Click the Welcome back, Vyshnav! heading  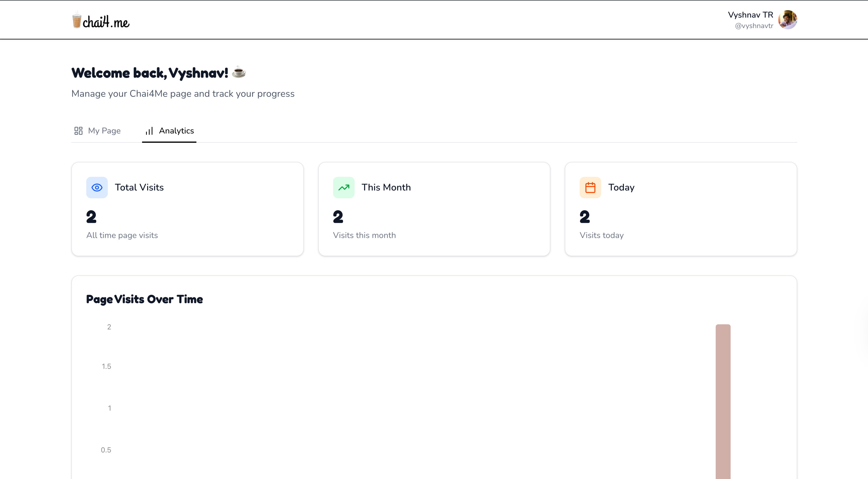pyautogui.click(x=150, y=73)
